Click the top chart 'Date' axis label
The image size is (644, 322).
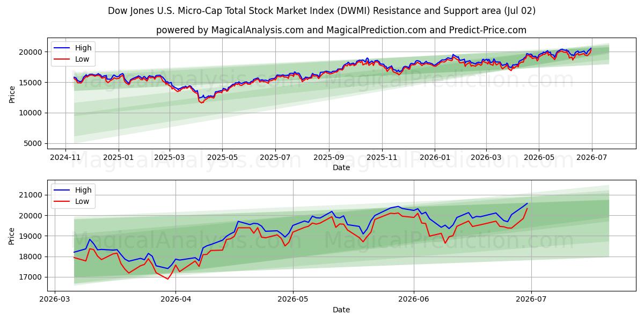pyautogui.click(x=341, y=167)
